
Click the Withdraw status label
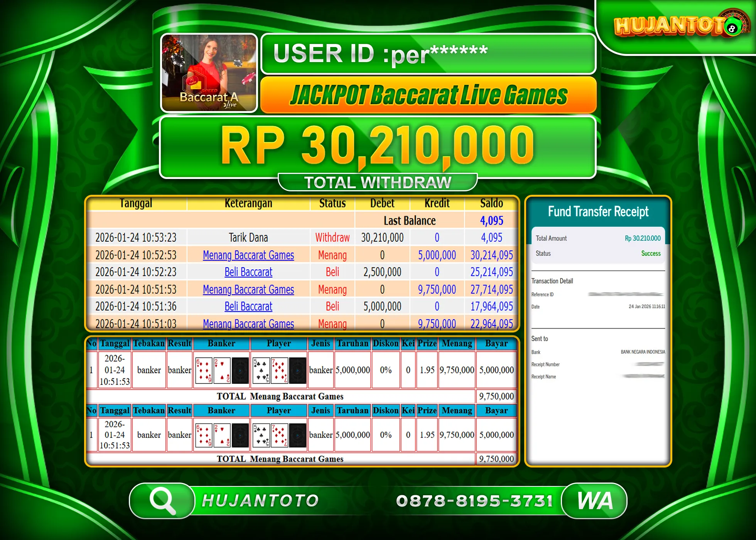coord(332,238)
